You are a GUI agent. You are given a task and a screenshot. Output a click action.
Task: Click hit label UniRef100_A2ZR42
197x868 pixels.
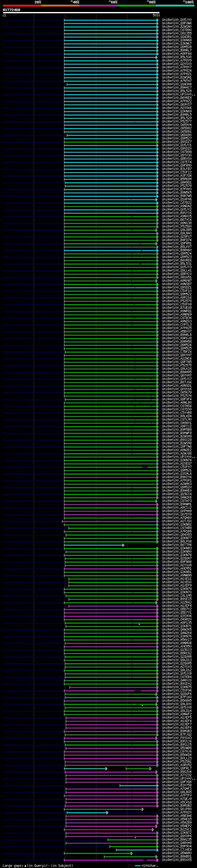coord(176,603)
